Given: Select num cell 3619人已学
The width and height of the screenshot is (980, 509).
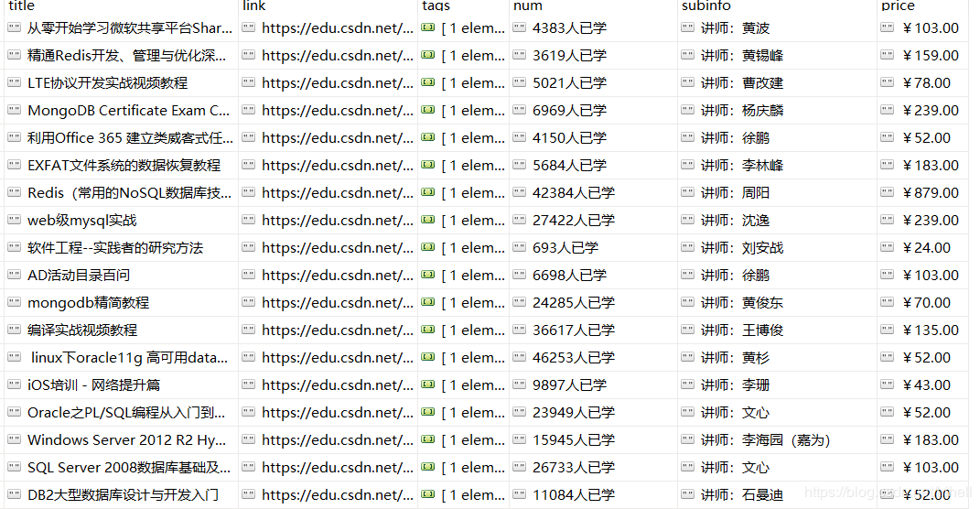Looking at the screenshot, I should (594, 55).
